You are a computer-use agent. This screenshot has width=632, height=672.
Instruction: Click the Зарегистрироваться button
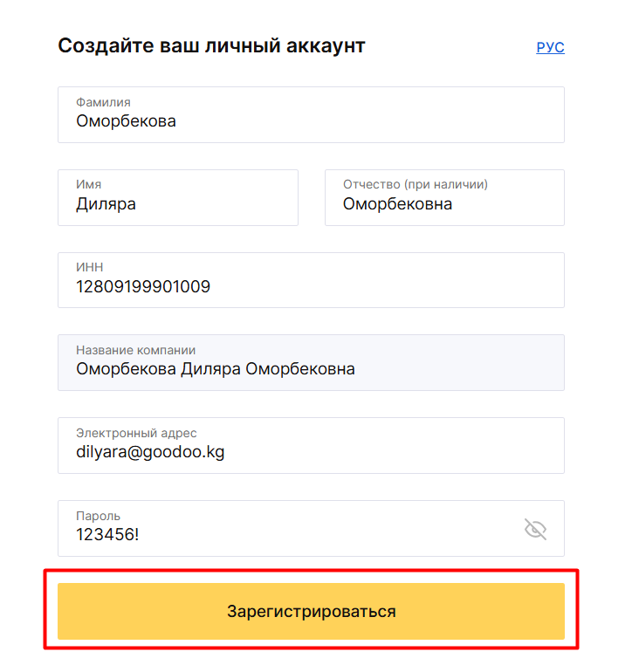pyautogui.click(x=311, y=611)
